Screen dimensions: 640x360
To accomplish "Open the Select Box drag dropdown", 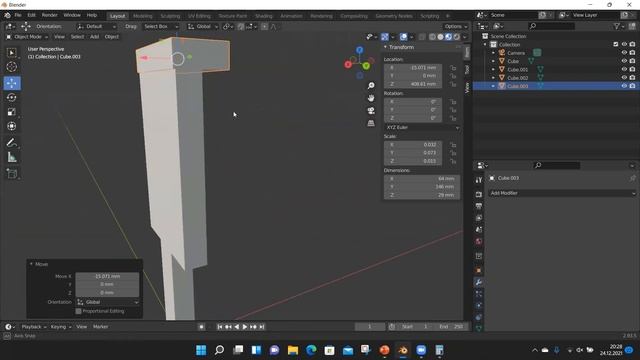I will tap(161, 27).
